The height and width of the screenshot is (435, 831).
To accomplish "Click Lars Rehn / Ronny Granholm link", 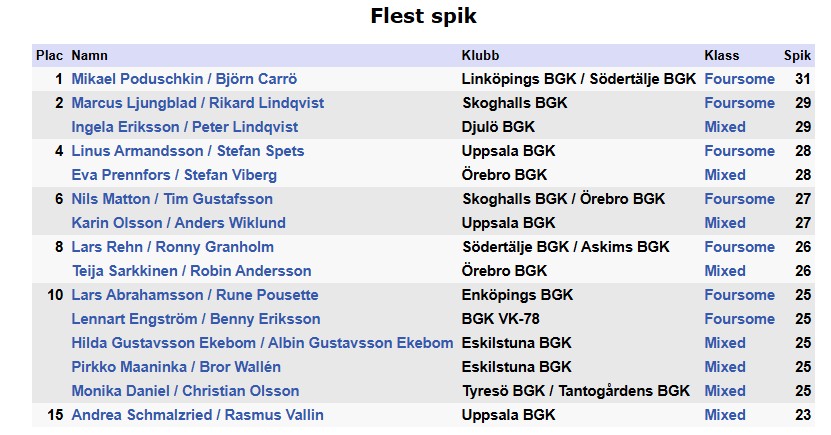I will (x=172, y=247).
